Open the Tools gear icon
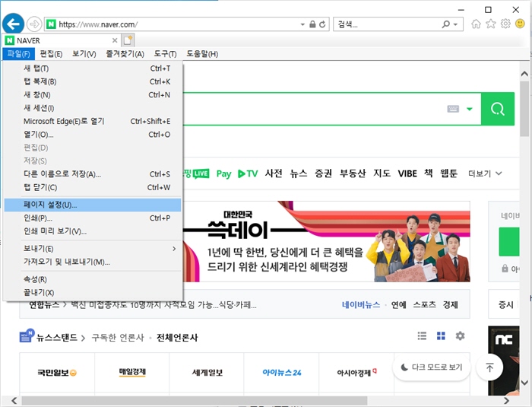 (x=505, y=24)
